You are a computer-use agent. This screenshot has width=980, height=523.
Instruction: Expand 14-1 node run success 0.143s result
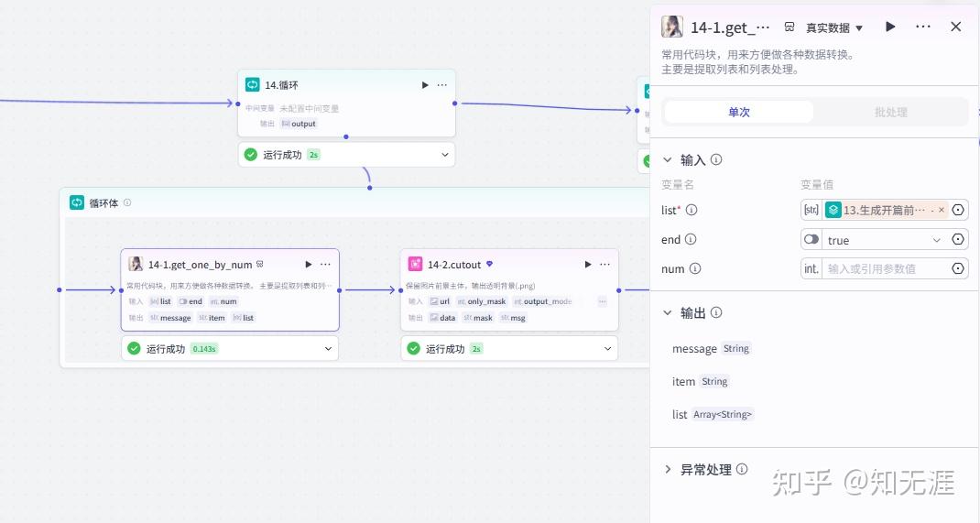pos(328,349)
